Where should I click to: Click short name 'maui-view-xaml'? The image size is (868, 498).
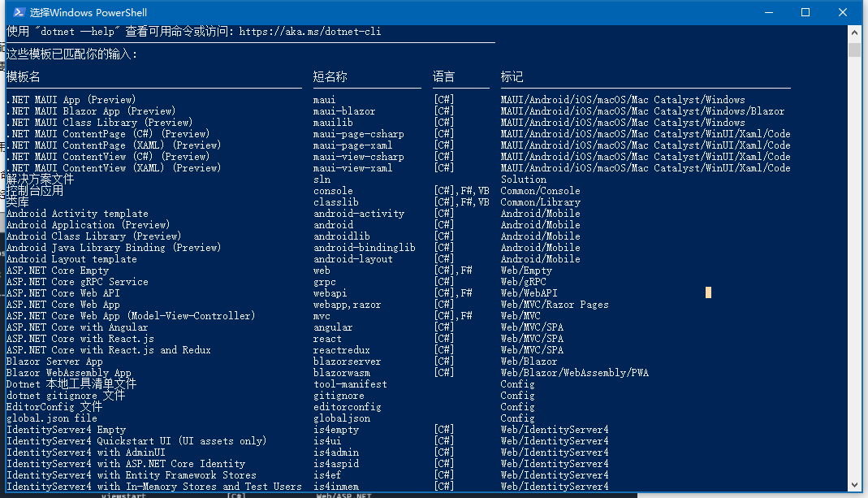pos(352,168)
